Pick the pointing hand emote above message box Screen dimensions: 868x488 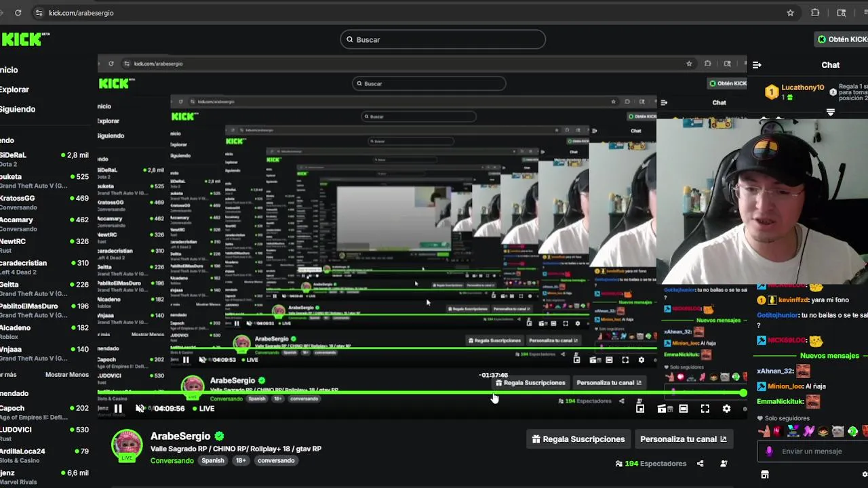pyautogui.click(x=764, y=431)
